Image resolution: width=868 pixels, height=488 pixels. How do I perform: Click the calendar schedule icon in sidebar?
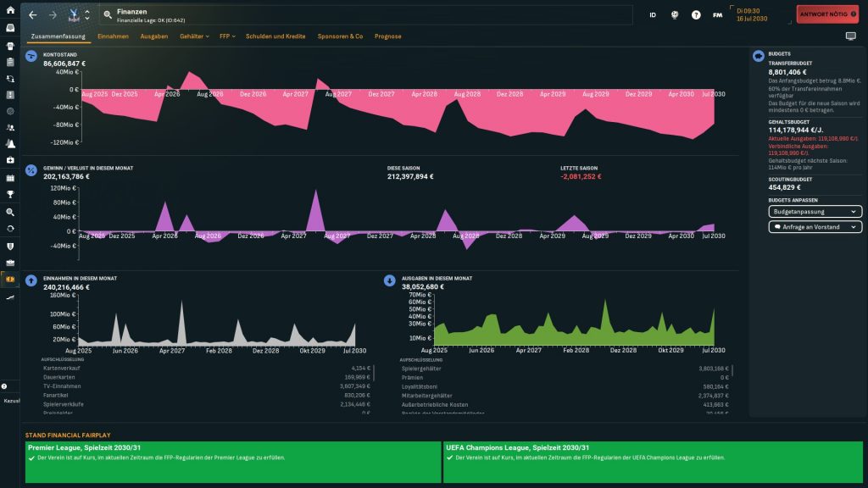(10, 178)
